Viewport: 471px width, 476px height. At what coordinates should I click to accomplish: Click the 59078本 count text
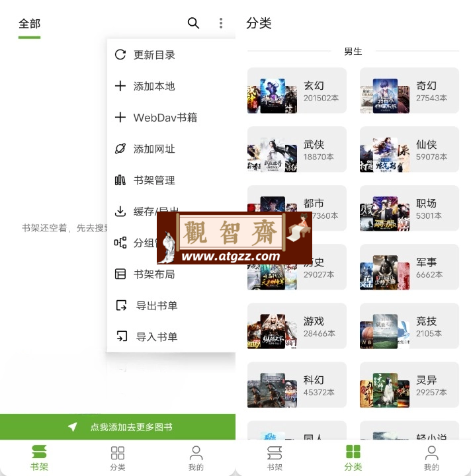[431, 157]
